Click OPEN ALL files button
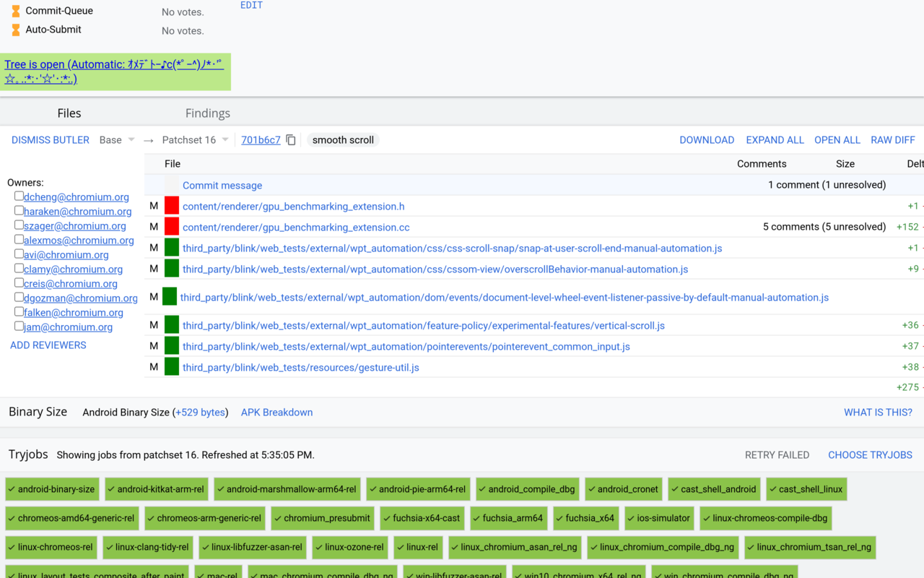Screen dimensions: 924x578 point(837,140)
